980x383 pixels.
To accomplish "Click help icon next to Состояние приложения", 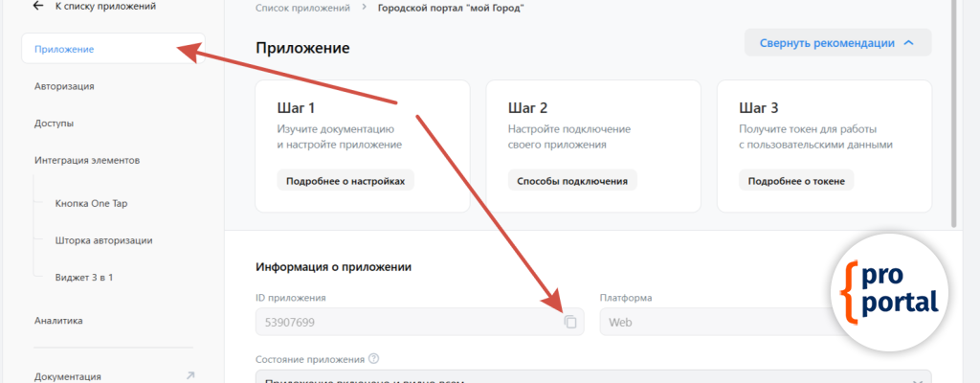I will (x=373, y=359).
